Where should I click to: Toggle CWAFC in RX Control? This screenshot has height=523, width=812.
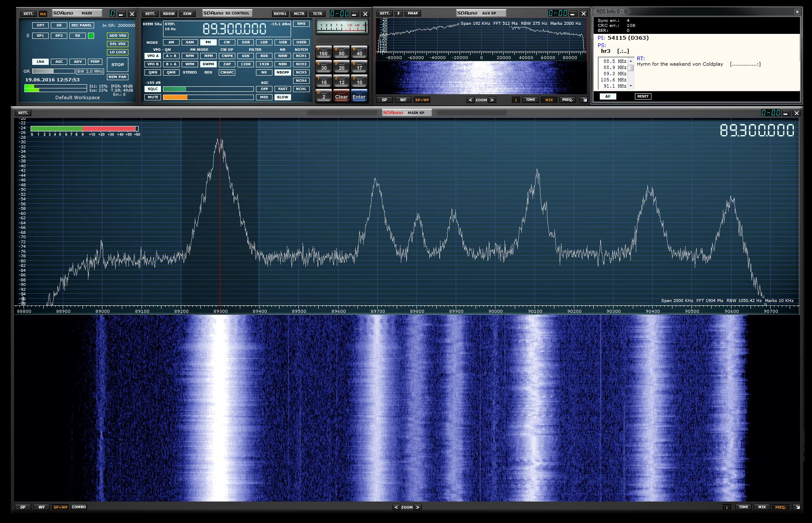pos(227,72)
